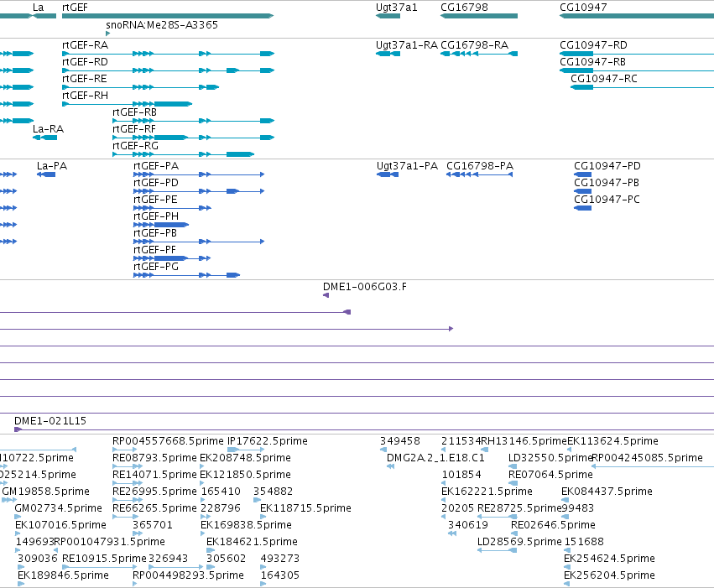Select transcript rtGEF-RH
The height and width of the screenshot is (588, 714).
(x=127, y=104)
